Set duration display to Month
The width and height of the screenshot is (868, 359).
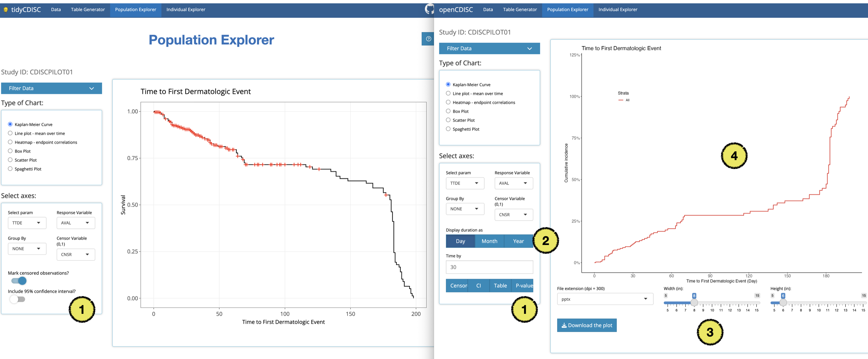pos(489,241)
